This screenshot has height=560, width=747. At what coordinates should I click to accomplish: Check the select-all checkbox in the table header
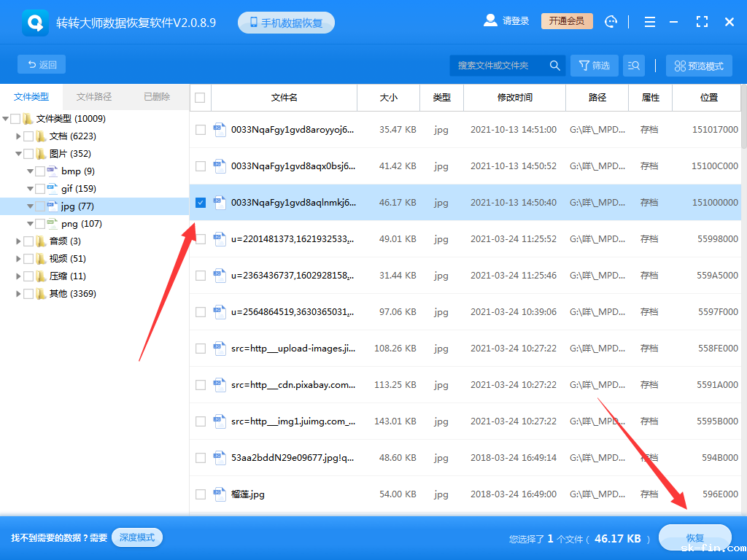[200, 98]
